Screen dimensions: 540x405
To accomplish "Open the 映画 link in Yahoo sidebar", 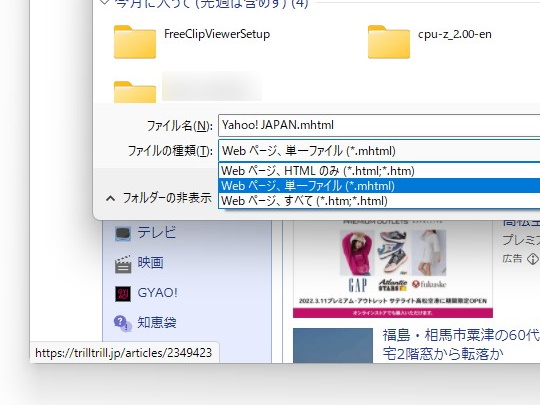I will tap(150, 263).
